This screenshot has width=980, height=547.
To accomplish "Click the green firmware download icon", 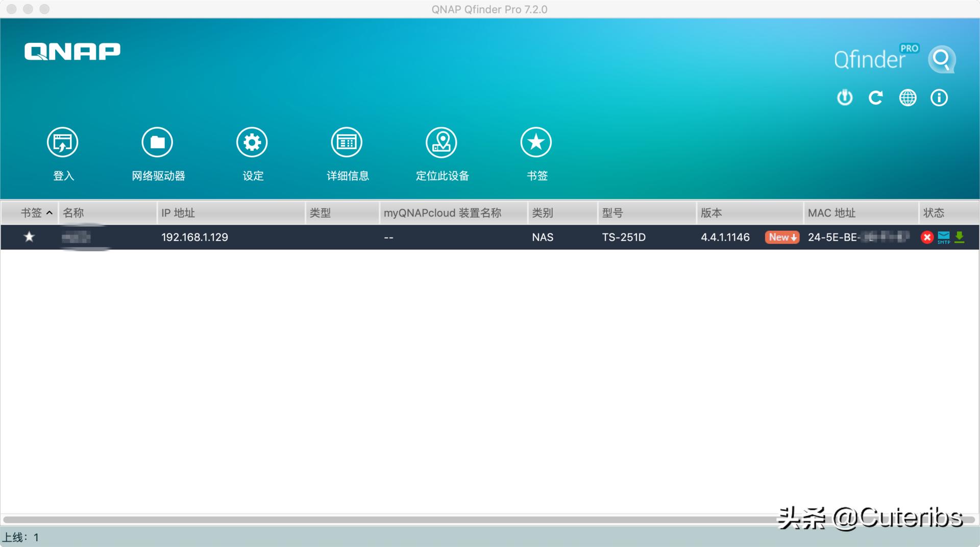I will 960,237.
